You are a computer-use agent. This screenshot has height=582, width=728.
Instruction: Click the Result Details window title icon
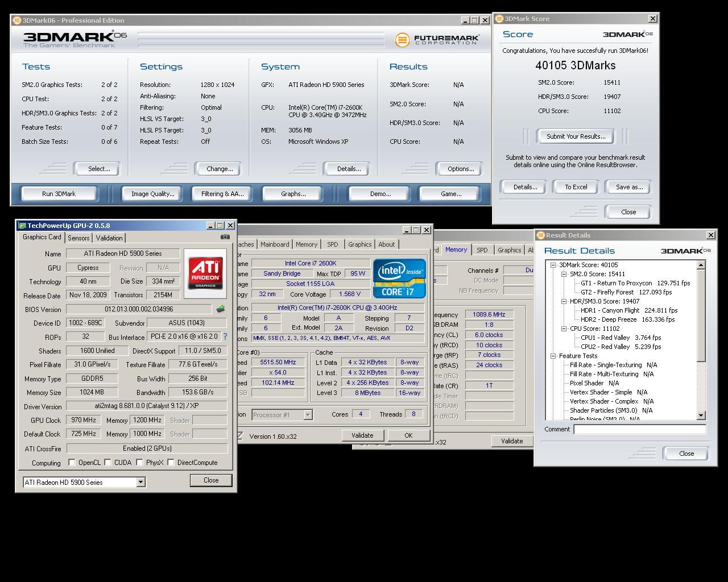click(x=541, y=235)
